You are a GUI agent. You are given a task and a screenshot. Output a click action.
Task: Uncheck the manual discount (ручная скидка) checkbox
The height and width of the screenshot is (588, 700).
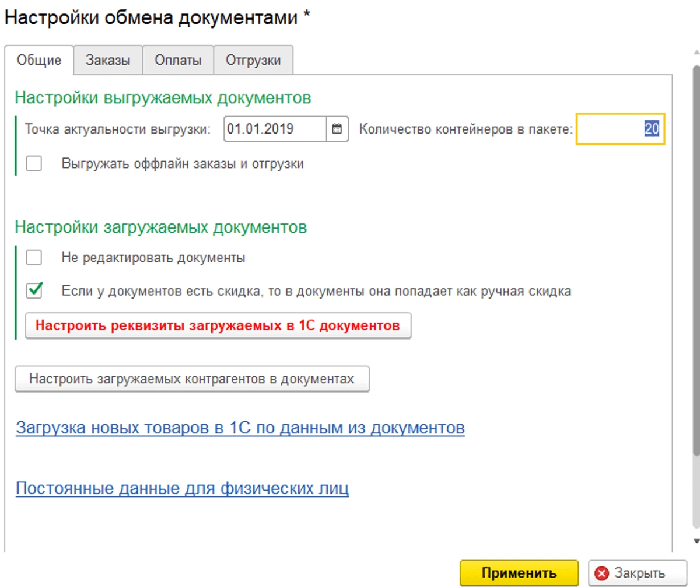[34, 290]
